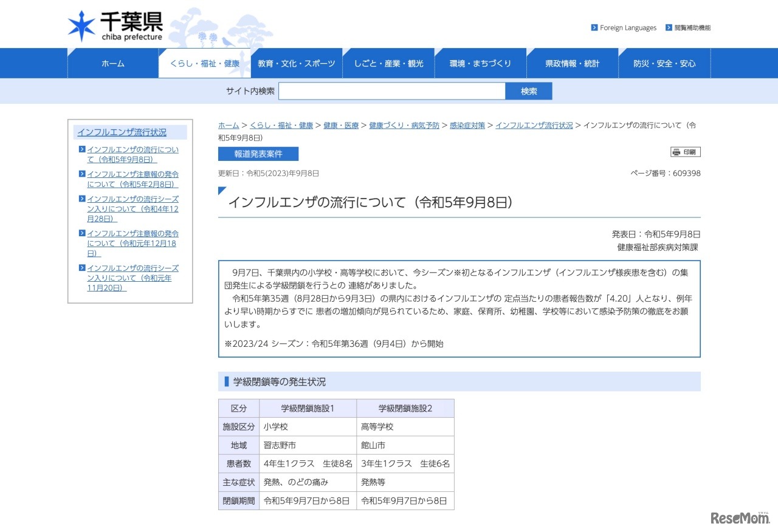Open the 感染症対策 breadcrumb link
The height and width of the screenshot is (532, 778).
(x=466, y=124)
